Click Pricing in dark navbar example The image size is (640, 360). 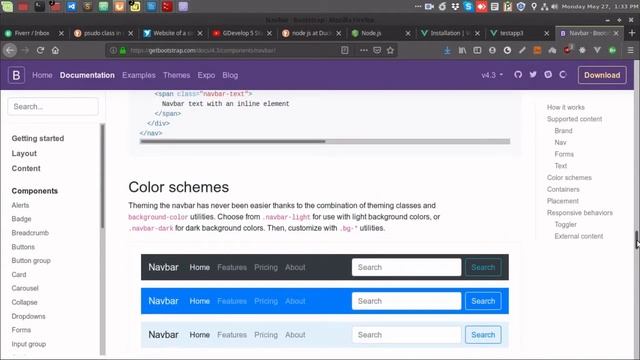click(266, 267)
